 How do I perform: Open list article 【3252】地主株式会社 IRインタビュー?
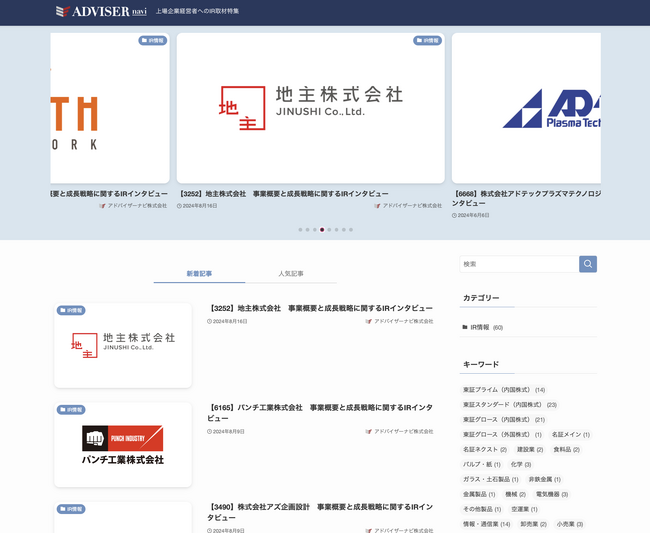click(320, 308)
